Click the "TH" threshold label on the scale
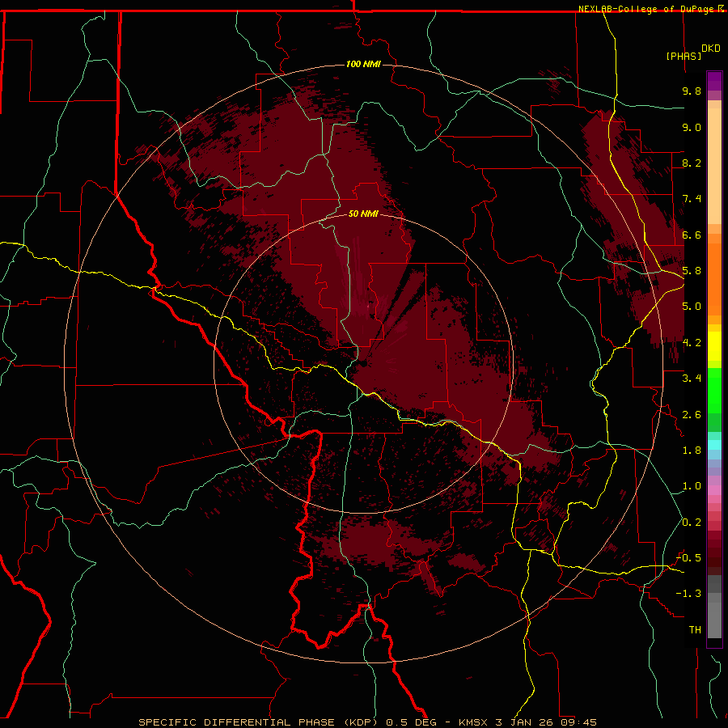 [x=695, y=630]
